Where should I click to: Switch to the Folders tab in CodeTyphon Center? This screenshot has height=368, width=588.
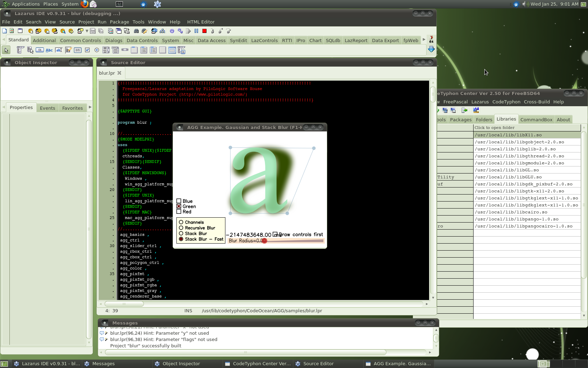[484, 120]
